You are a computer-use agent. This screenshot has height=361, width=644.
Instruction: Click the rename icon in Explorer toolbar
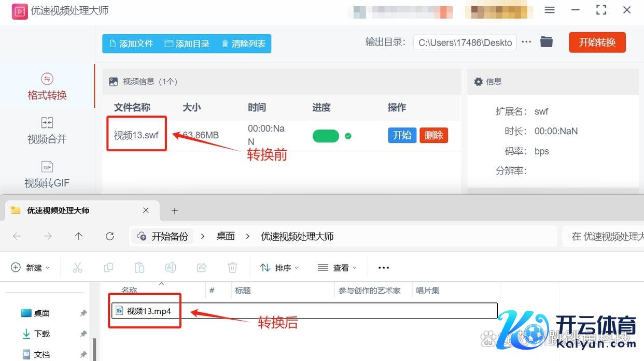(170, 267)
